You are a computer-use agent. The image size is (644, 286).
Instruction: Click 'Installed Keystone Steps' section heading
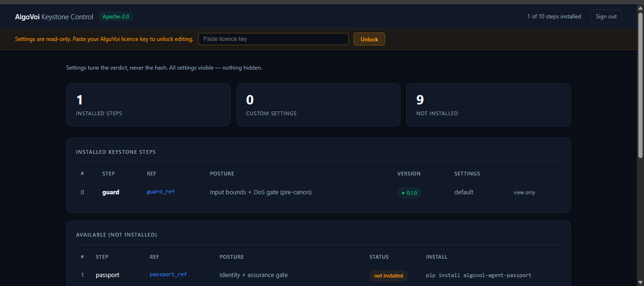116,152
